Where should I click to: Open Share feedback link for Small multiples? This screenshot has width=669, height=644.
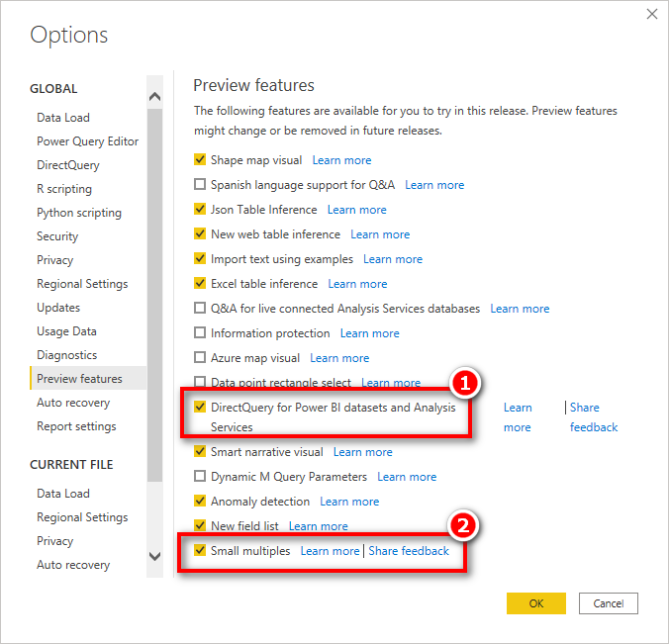point(409,551)
